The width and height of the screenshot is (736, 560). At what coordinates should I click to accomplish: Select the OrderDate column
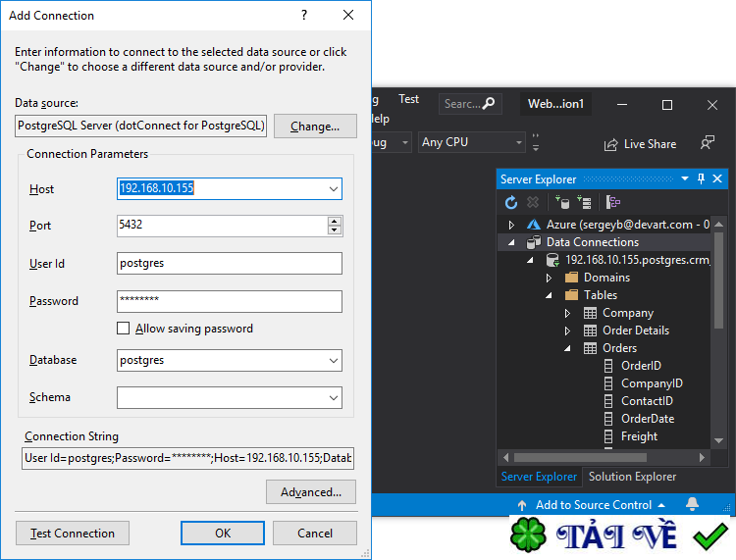click(648, 419)
